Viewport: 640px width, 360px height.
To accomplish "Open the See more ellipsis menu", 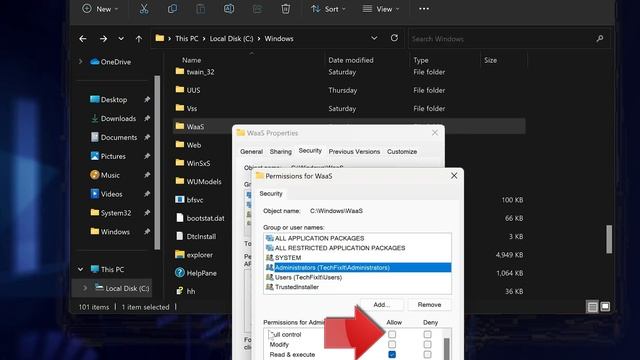I will 424,9.
